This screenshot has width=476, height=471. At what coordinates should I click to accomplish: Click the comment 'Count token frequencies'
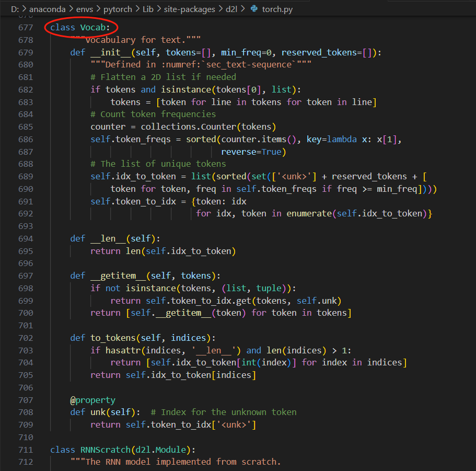tap(153, 114)
